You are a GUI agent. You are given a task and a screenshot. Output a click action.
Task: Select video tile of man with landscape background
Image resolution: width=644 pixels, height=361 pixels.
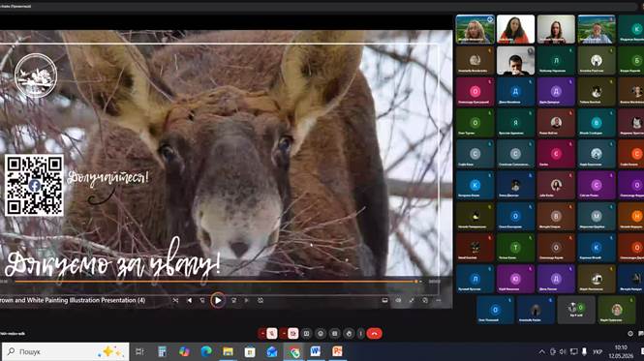click(597, 29)
